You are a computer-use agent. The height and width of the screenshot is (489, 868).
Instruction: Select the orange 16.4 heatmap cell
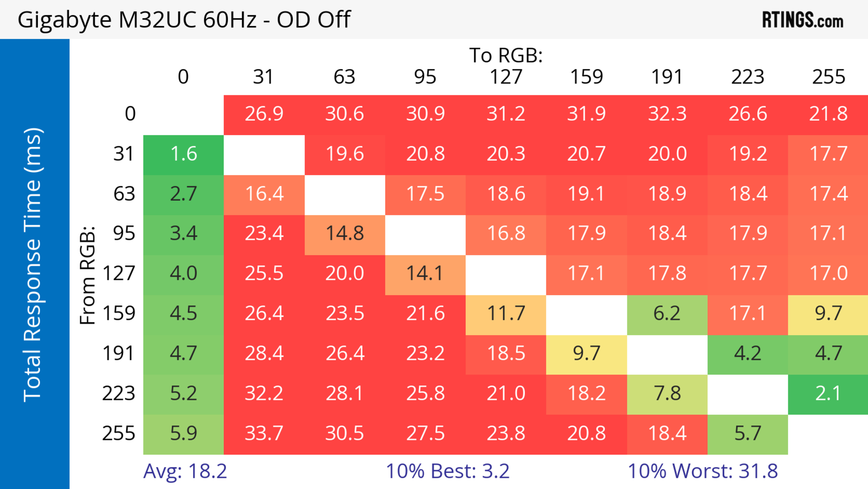264,194
